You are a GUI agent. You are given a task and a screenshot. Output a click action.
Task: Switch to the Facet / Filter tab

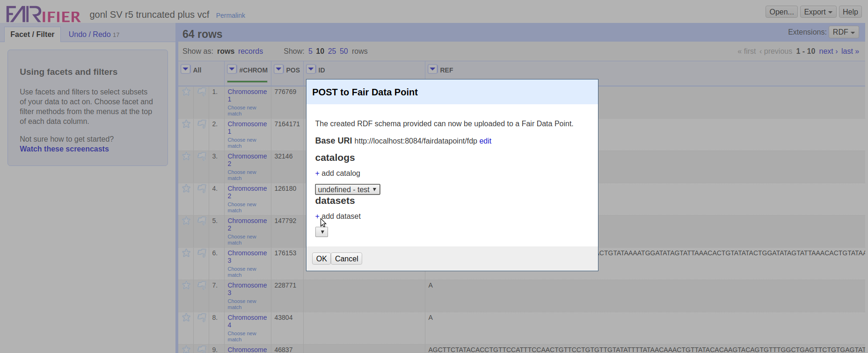(32, 34)
